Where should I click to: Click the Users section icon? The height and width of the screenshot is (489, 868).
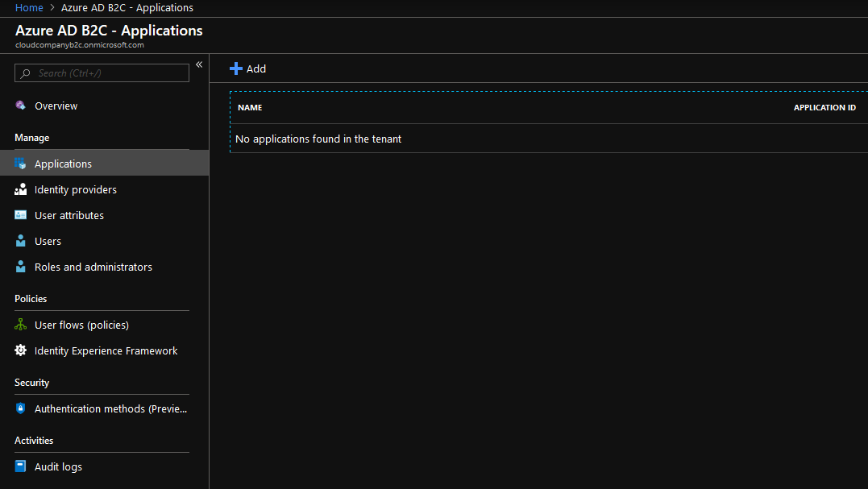pos(19,241)
